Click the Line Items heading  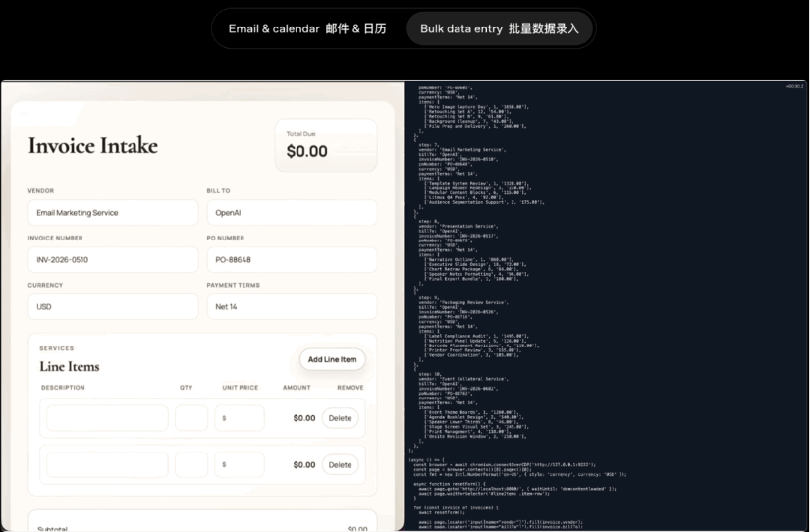pyautogui.click(x=69, y=366)
